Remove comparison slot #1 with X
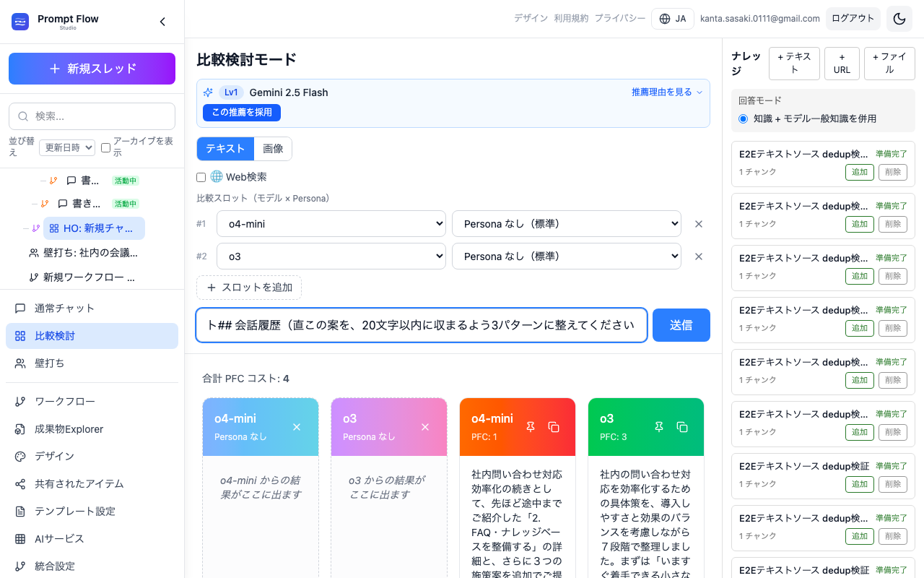 [699, 224]
